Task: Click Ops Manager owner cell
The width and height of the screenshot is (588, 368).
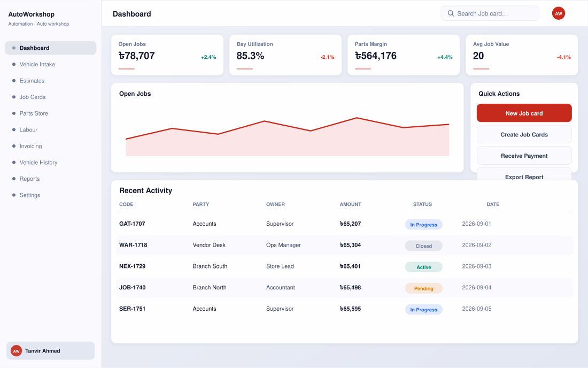Action: [283, 245]
